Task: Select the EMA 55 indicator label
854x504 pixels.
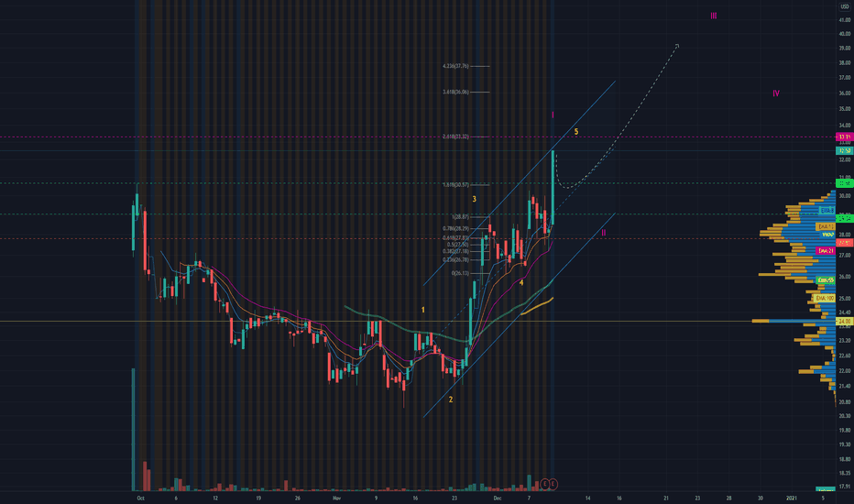Action: [826, 280]
